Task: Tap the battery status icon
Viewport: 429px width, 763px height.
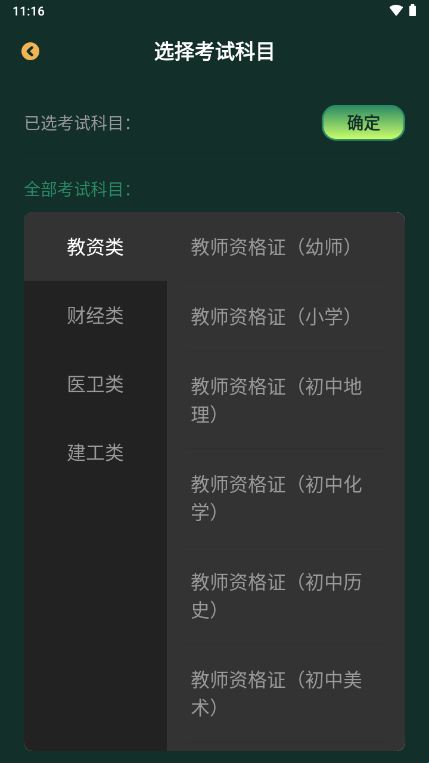Action: click(412, 10)
